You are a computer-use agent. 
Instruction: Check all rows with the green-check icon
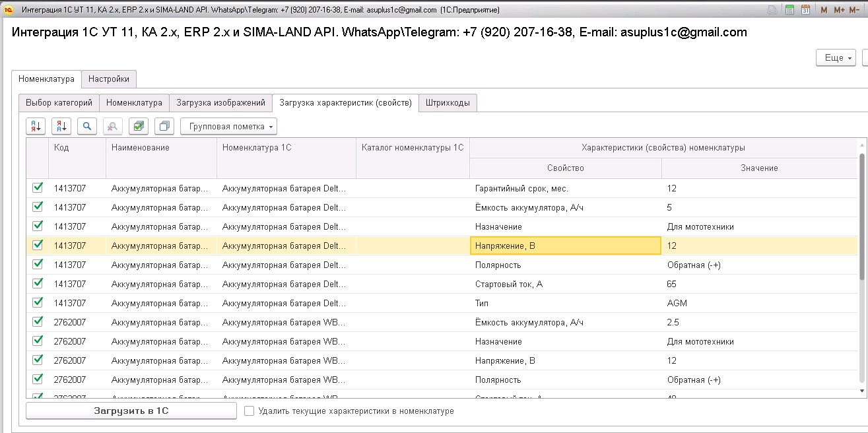(x=139, y=126)
